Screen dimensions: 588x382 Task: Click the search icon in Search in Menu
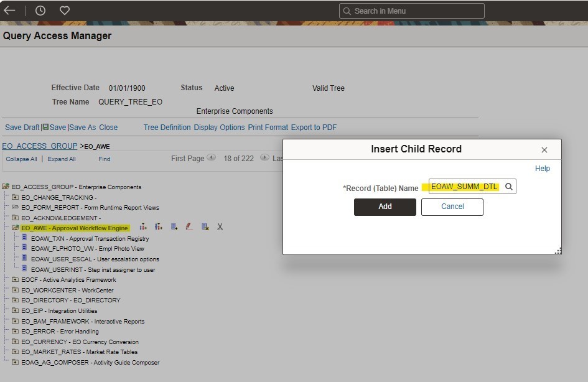tap(347, 11)
